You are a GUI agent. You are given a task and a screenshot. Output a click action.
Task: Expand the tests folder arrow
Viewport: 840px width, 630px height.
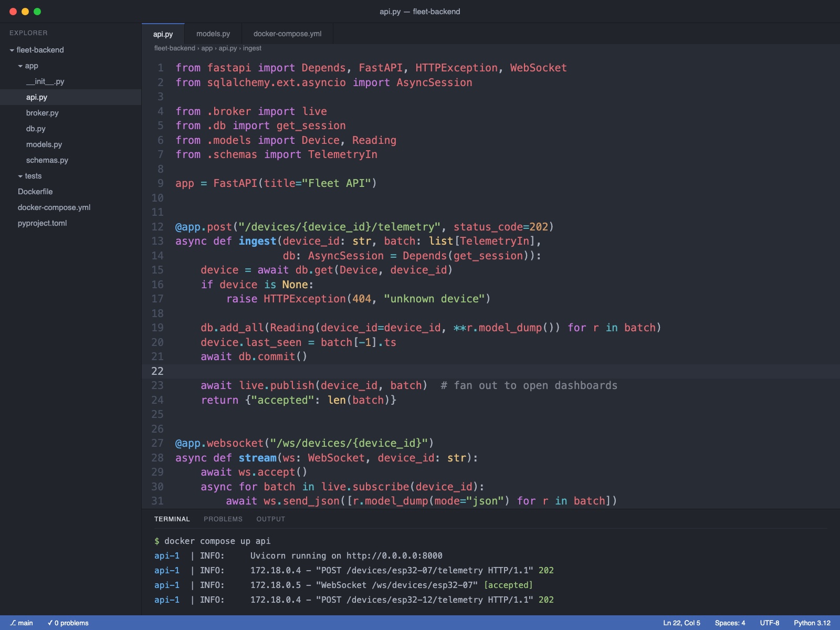(x=20, y=176)
